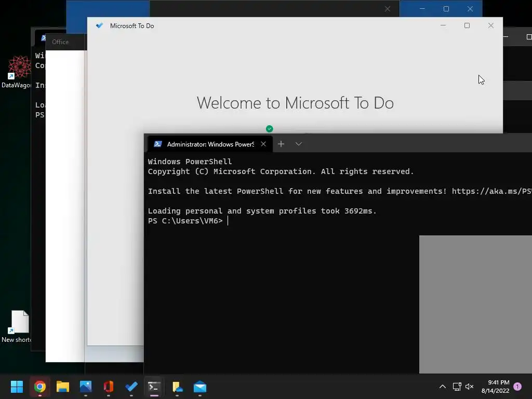Click the green checkmark badge in To Do

(270, 129)
